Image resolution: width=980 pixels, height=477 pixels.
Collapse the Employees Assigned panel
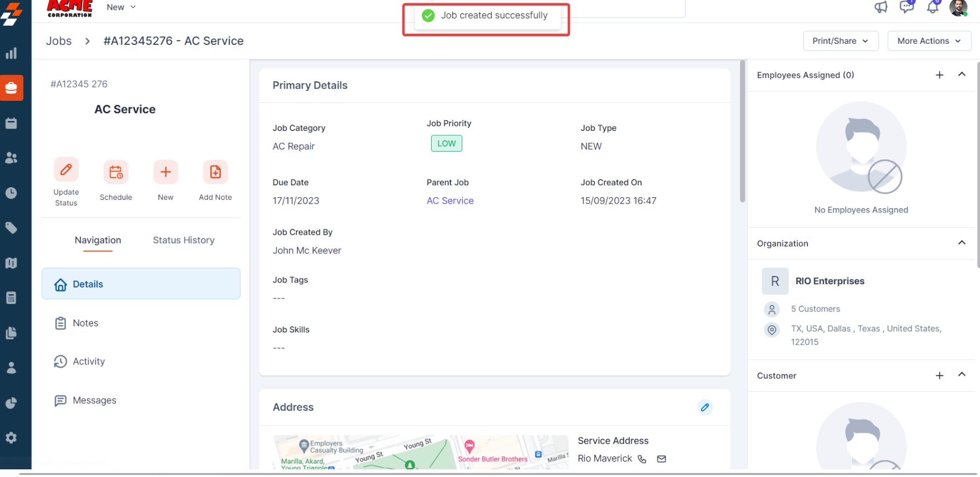pos(962,74)
